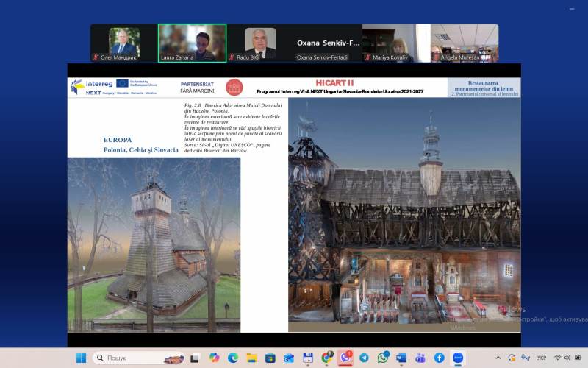Open the Zoom app in taskbar
The width and height of the screenshot is (588, 368).
[x=458, y=358]
